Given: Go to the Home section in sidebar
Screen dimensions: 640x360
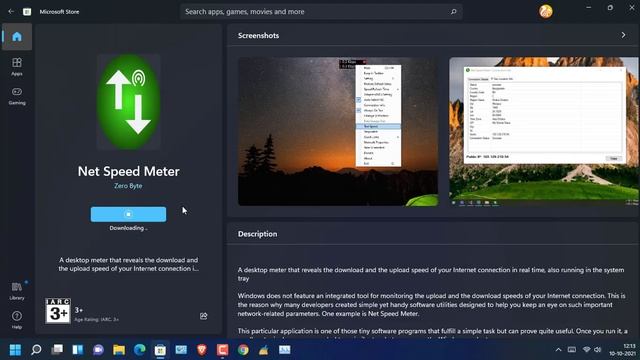Looking at the screenshot, I should (17, 37).
